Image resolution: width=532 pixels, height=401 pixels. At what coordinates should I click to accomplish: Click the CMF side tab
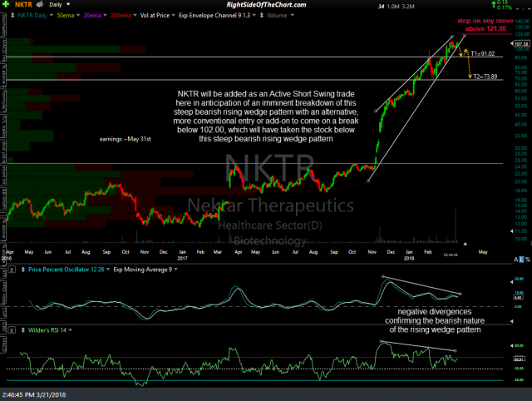(x=3, y=311)
